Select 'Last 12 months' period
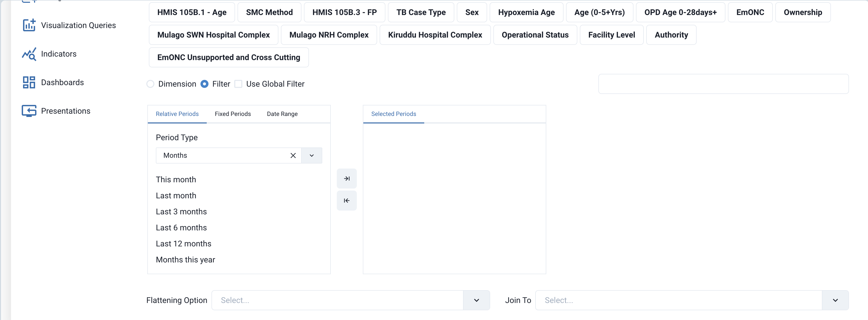The height and width of the screenshot is (320, 868). pos(184,244)
